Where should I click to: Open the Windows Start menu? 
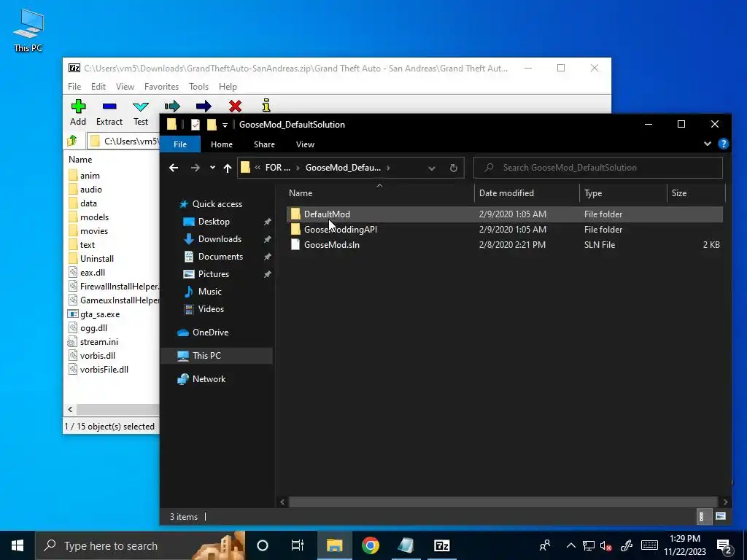pyautogui.click(x=18, y=545)
